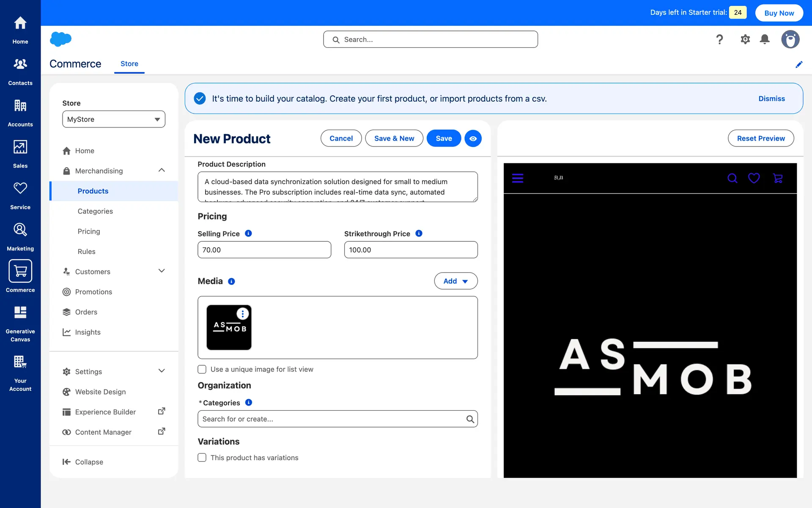812x508 pixels.
Task: Dismiss the catalog banner
Action: click(x=771, y=99)
